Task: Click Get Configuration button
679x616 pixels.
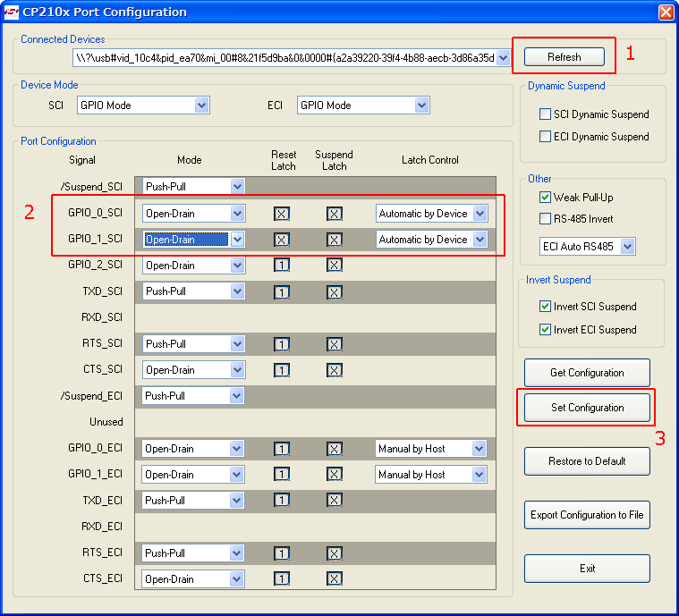Action: tap(587, 372)
